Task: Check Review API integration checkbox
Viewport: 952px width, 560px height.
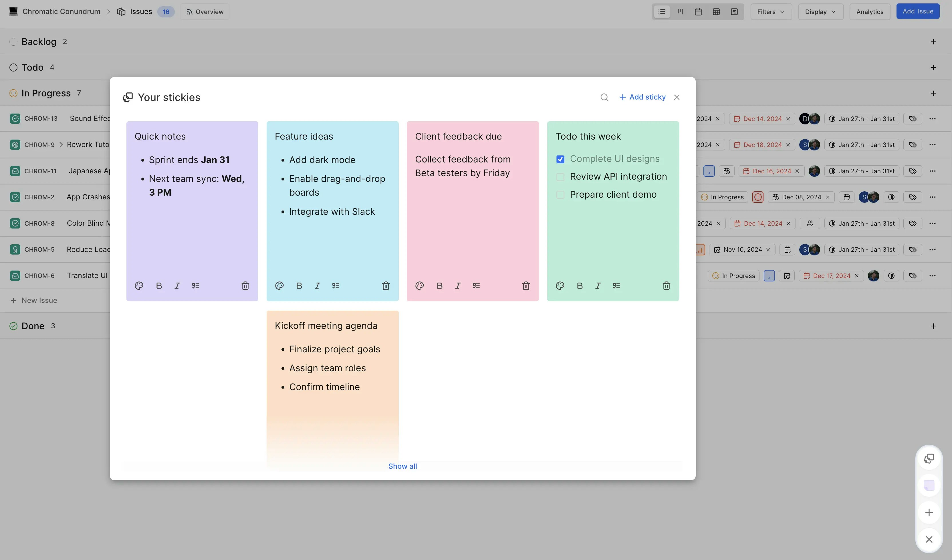Action: pos(560,177)
